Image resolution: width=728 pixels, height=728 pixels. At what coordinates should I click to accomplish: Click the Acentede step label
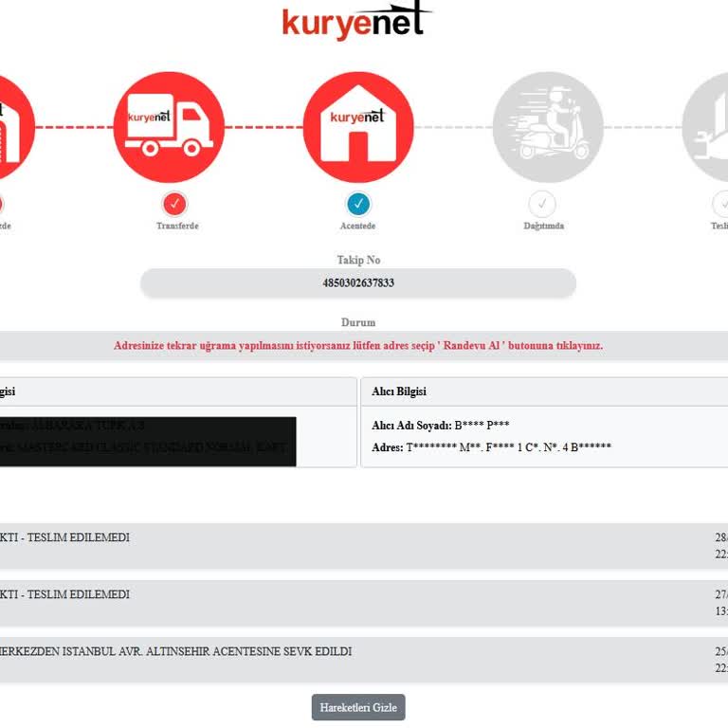358,226
